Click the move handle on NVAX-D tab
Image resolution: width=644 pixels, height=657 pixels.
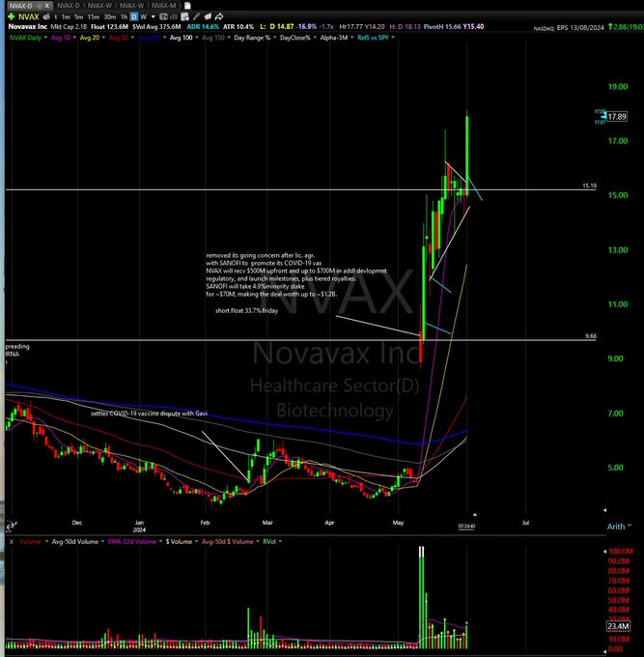click(40, 6)
